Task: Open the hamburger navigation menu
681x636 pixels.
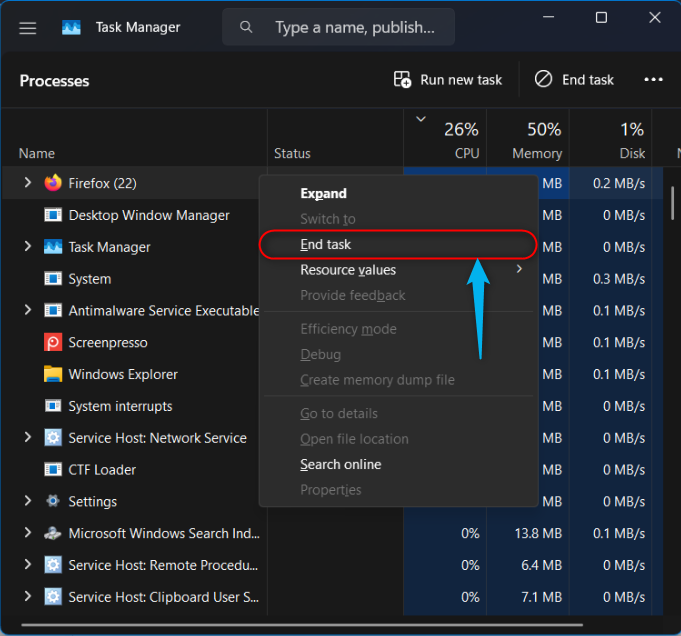Action: tap(28, 28)
